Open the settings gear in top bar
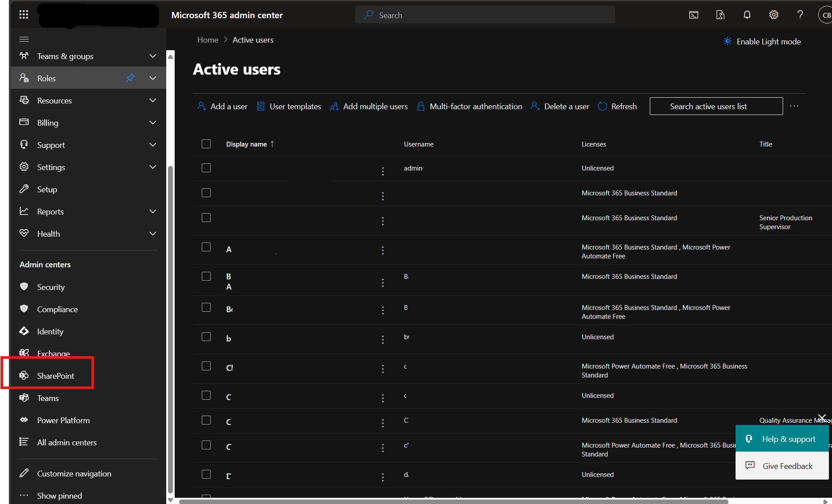 (774, 15)
